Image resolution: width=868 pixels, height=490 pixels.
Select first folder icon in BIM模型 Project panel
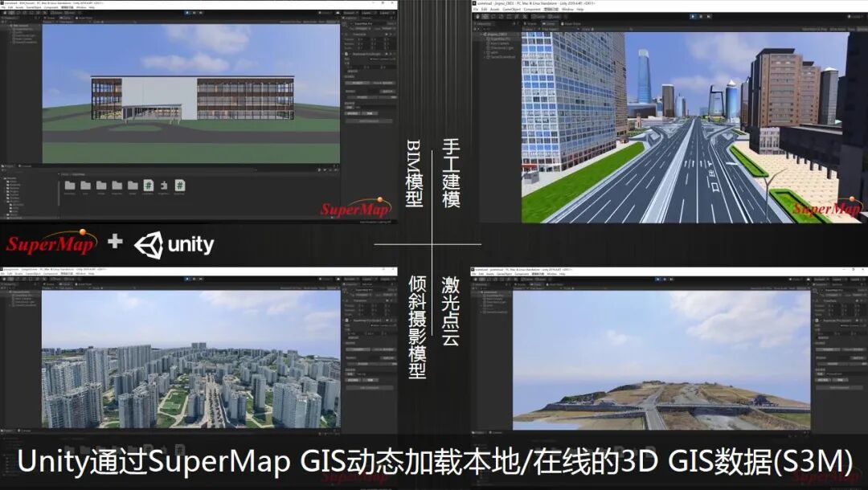click(x=70, y=186)
